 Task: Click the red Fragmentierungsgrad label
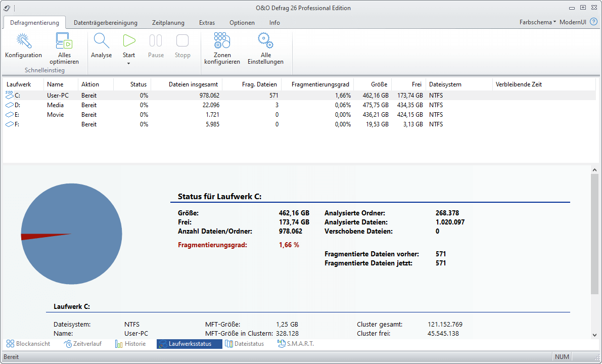(x=212, y=245)
